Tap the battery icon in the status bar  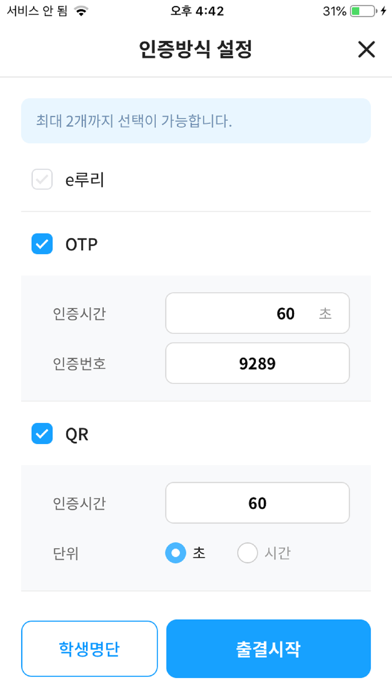point(363,12)
